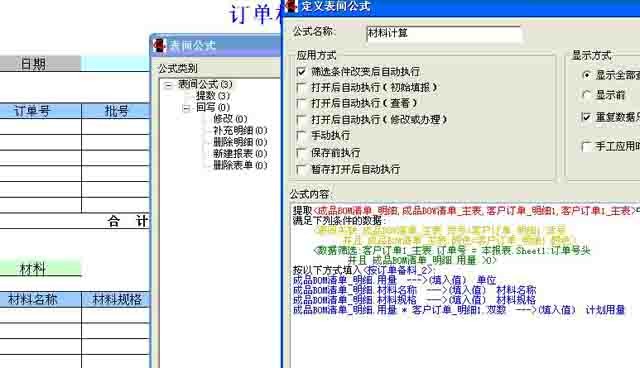This screenshot has height=368, width=640.
Task: Uncheck 筛选条件改变后自动执行 checkbox
Action: 301,72
